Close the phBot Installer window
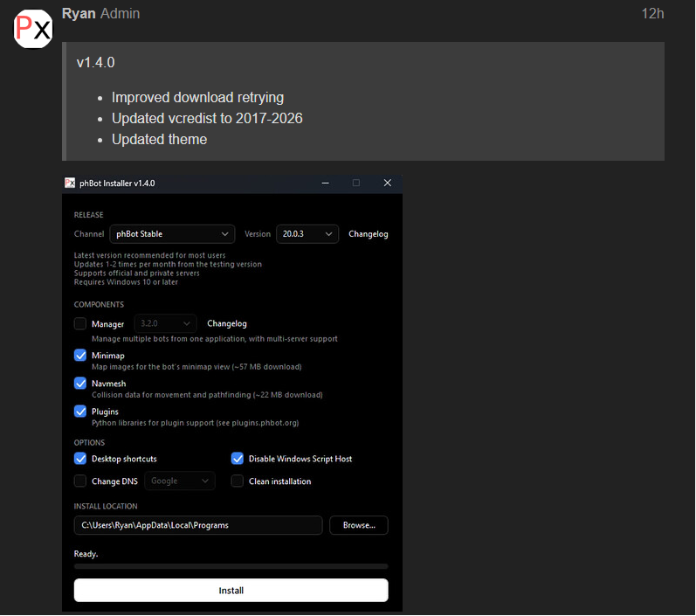Screen dimensions: 696x616 click(x=388, y=183)
